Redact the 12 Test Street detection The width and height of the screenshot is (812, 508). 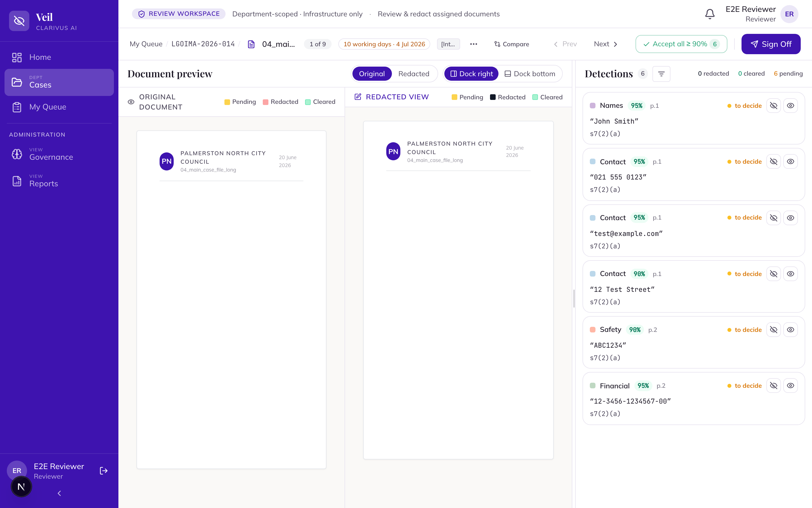coord(773,274)
